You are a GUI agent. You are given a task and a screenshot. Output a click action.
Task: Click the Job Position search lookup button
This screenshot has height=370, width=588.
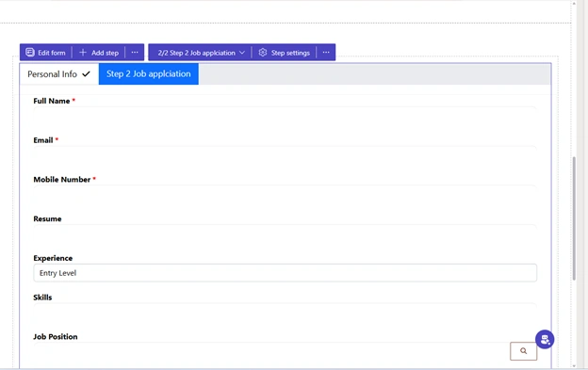(524, 351)
